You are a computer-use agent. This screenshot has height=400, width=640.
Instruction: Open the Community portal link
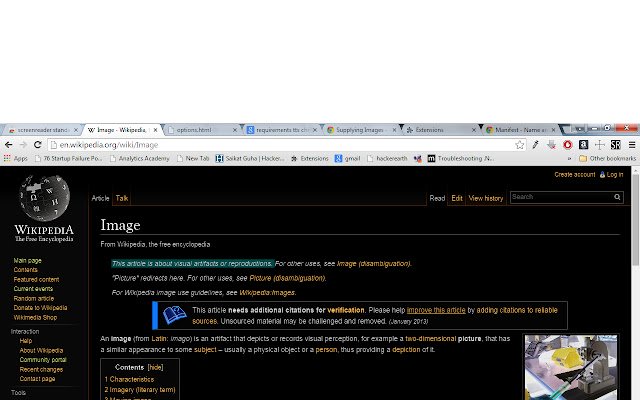coord(43,360)
